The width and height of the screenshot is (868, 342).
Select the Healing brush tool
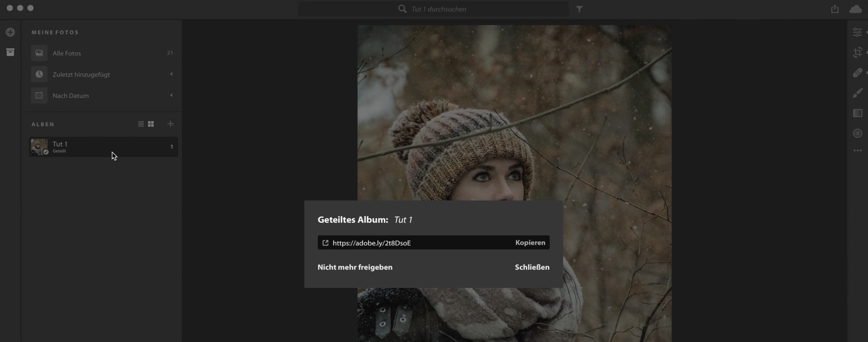[857, 73]
